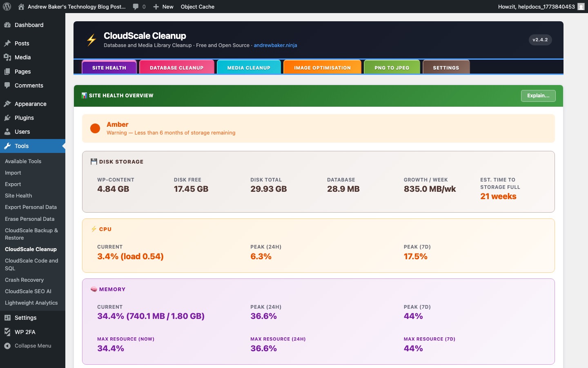
Task: Open Object Cache in admin bar
Action: [x=197, y=7]
